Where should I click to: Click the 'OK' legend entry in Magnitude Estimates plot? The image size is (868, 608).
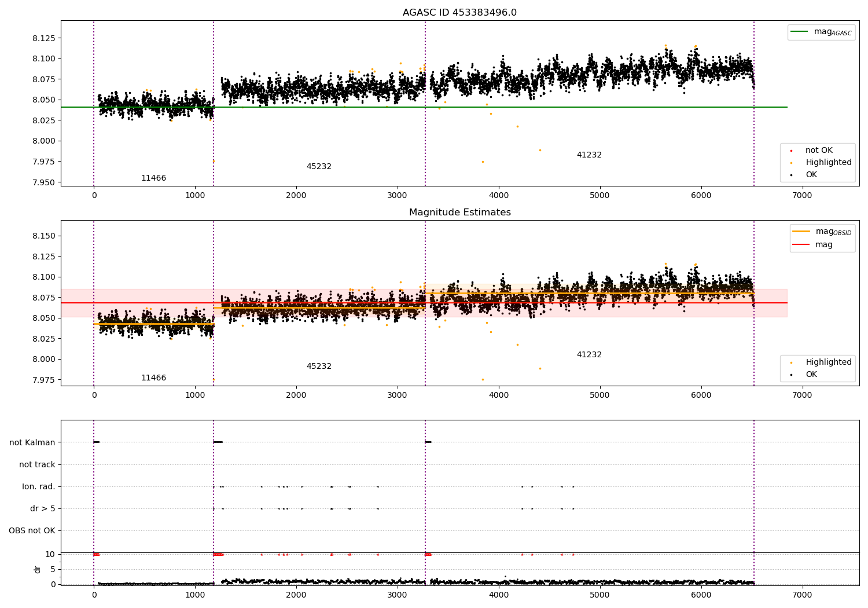click(x=804, y=375)
